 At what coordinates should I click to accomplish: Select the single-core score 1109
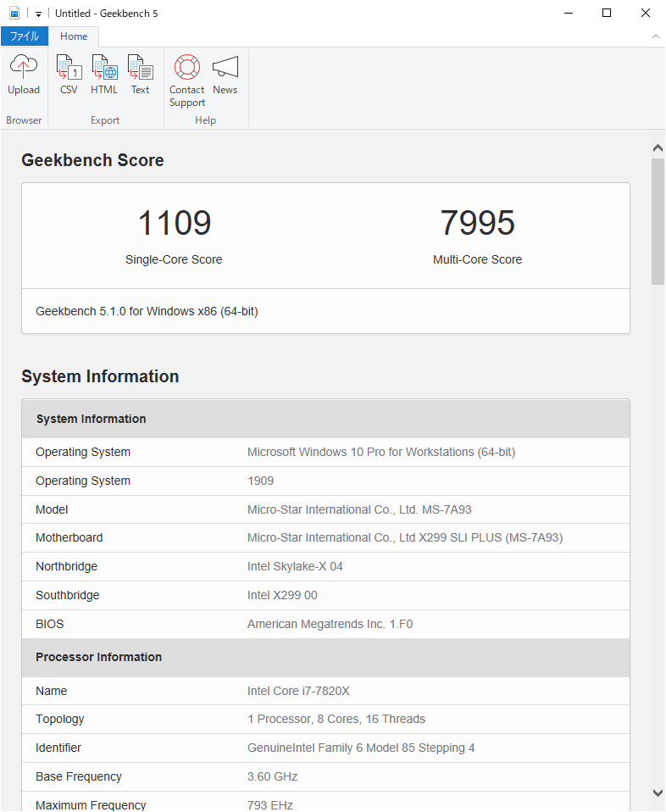(175, 223)
